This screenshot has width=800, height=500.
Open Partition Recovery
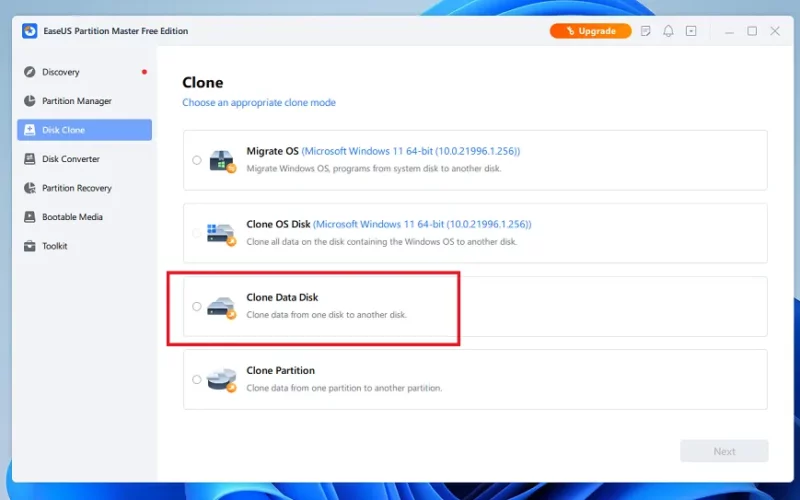pyautogui.click(x=84, y=188)
